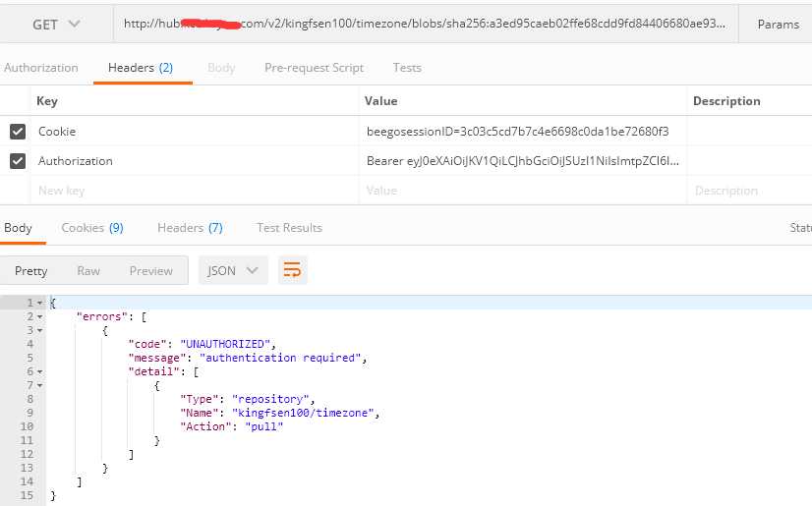
Task: Collapse the root JSON object fold arrow
Action: tap(40, 304)
